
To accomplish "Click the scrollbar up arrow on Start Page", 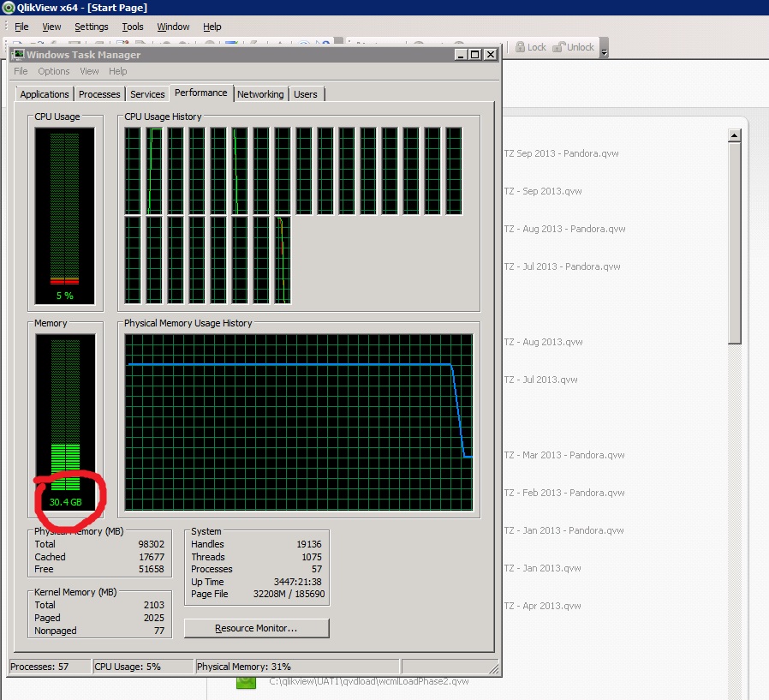I will coord(734,135).
